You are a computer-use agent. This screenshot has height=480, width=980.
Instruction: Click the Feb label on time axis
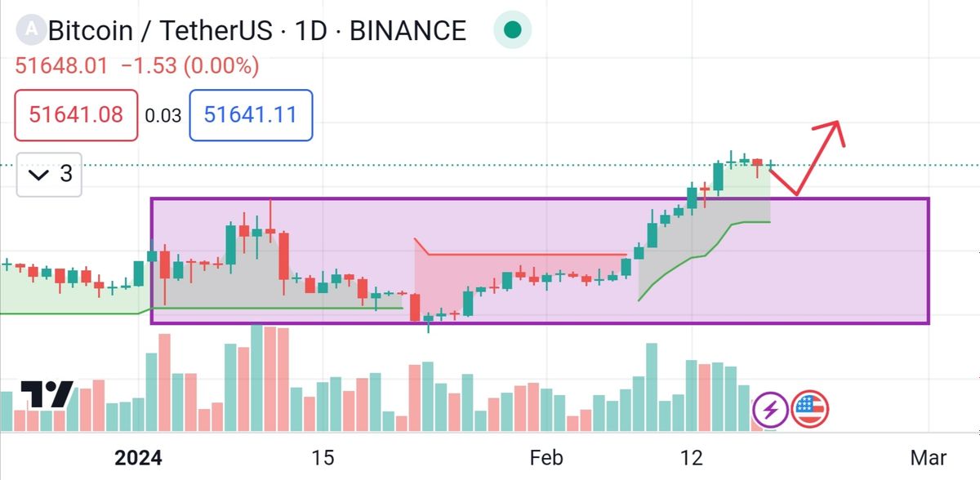point(546,457)
